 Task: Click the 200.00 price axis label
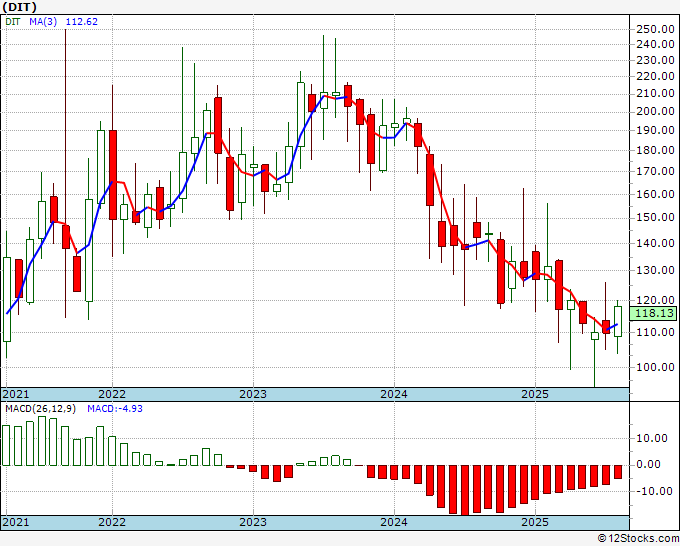coord(655,111)
